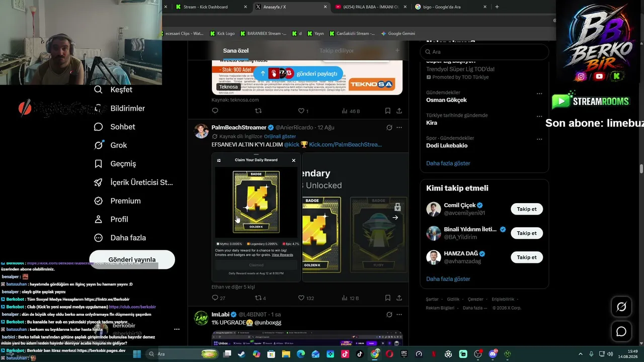Viewport: 644px width, 362px height.
Task: Follow HAMZA DAĞ with Takip et
Action: pyautogui.click(x=527, y=257)
